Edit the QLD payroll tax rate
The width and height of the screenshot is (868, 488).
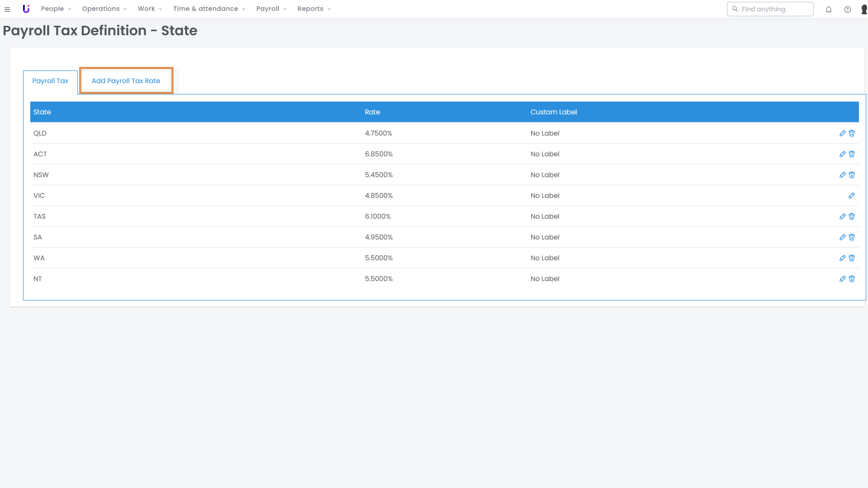[x=843, y=133]
